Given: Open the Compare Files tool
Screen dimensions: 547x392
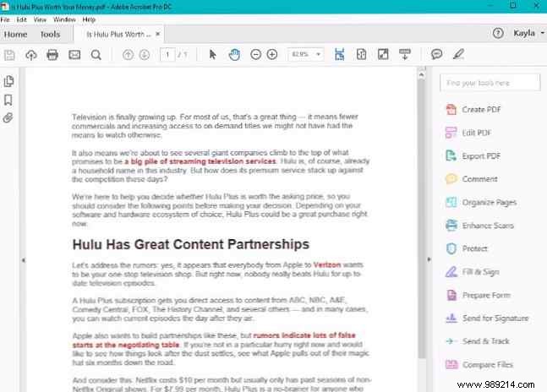Looking at the screenshot, I should tap(479, 364).
